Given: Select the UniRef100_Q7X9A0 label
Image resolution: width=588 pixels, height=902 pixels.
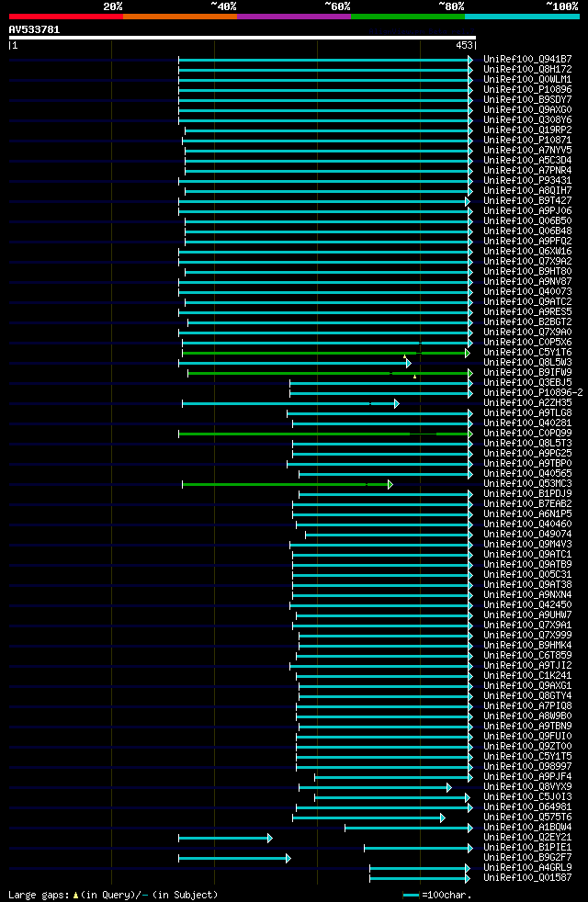Looking at the screenshot, I should (527, 332).
